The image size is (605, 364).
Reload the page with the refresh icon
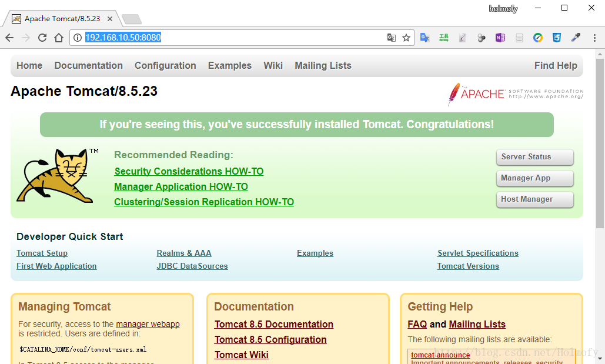tap(42, 38)
